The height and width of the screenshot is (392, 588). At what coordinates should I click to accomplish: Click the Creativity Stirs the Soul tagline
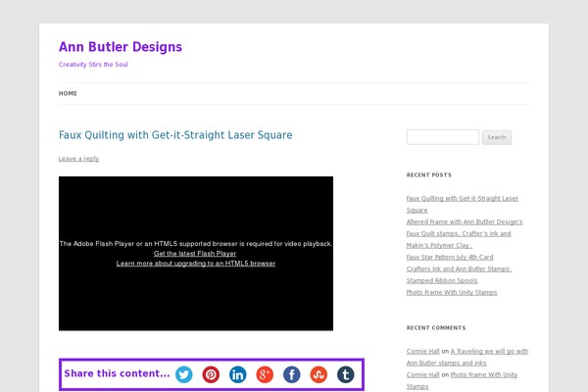[x=93, y=65]
